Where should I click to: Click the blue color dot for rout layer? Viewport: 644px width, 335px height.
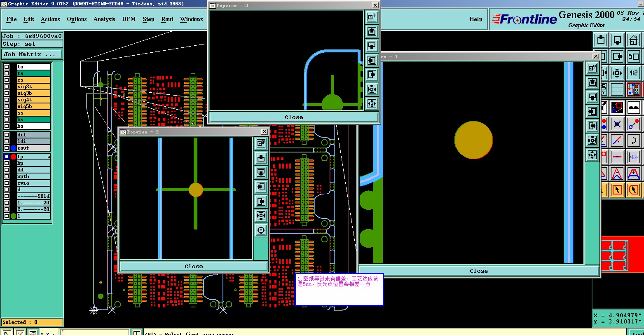click(13, 148)
